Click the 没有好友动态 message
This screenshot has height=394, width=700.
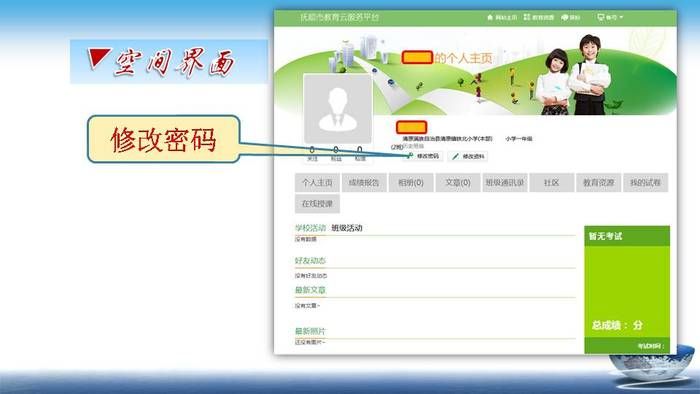[311, 276]
